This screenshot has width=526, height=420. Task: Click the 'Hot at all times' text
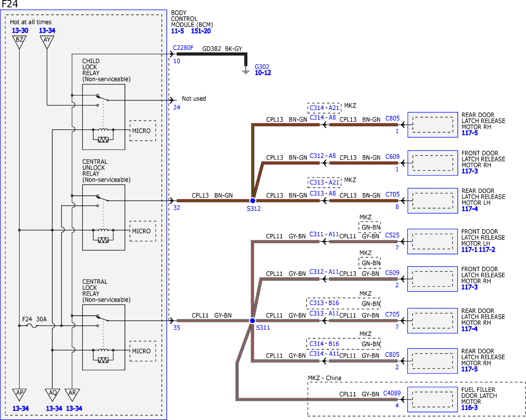pos(31,22)
